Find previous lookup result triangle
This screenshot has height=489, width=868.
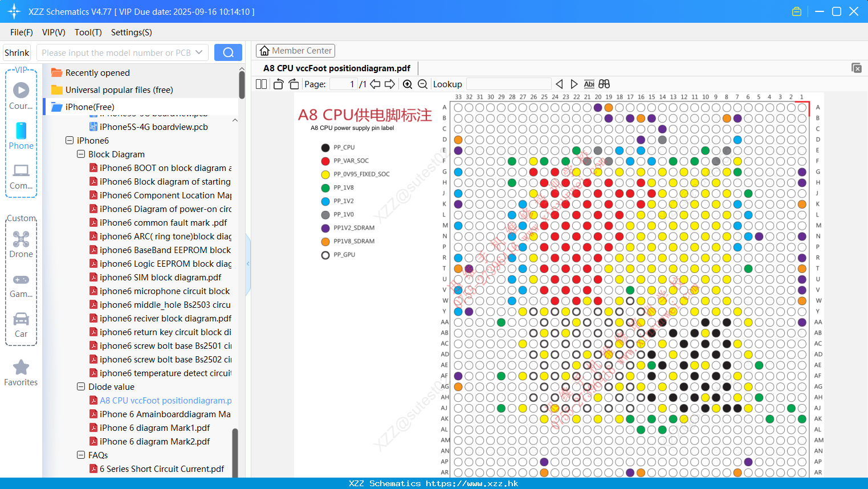[x=559, y=84]
